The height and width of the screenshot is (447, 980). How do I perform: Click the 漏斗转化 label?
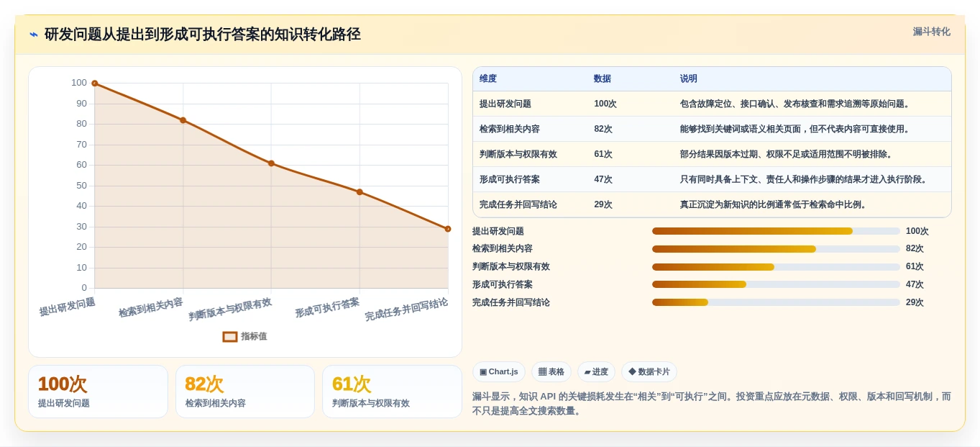(931, 32)
